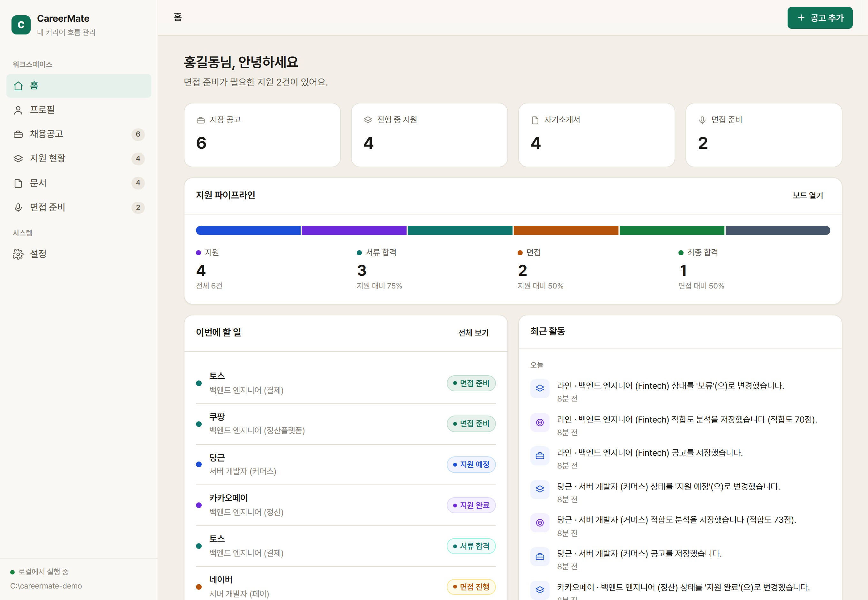Viewport: 868px width, 600px height.
Task: Click target icon beside 당근 적합도 73점 activity
Action: [x=540, y=522]
